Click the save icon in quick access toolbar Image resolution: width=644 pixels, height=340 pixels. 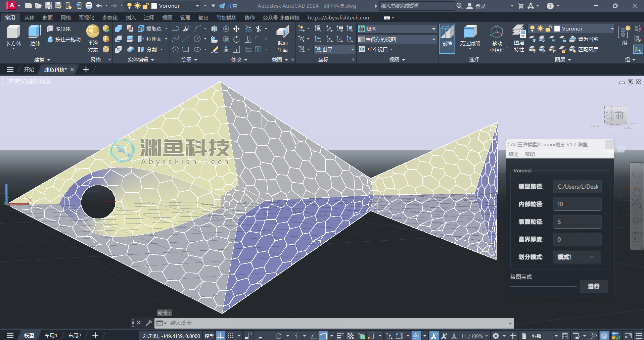tap(49, 6)
